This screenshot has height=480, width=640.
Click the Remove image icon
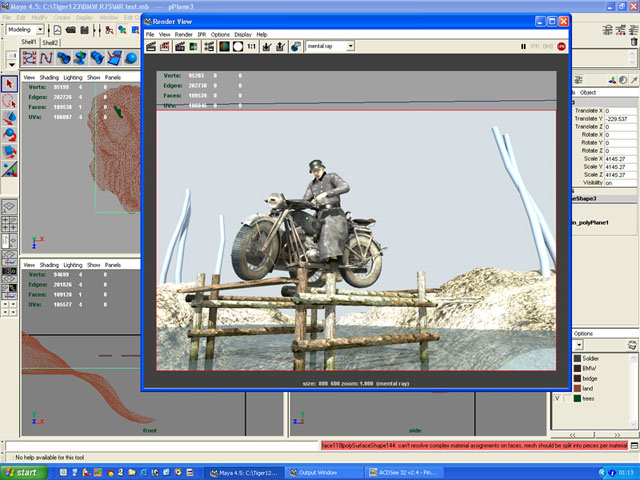coord(280,47)
